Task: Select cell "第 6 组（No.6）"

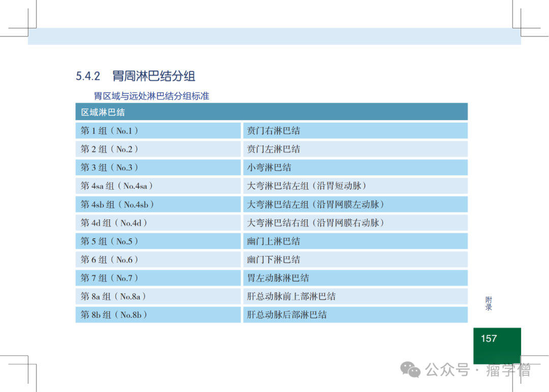Action: tap(158, 260)
